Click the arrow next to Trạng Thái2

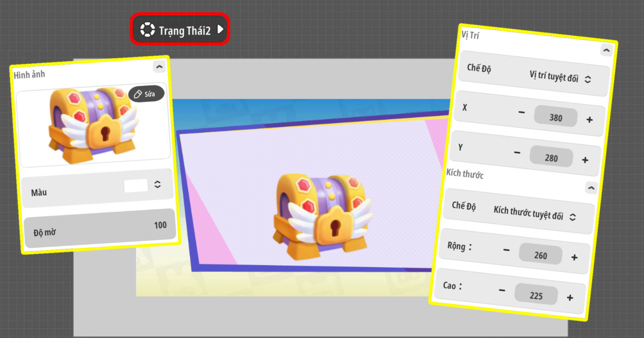point(221,29)
